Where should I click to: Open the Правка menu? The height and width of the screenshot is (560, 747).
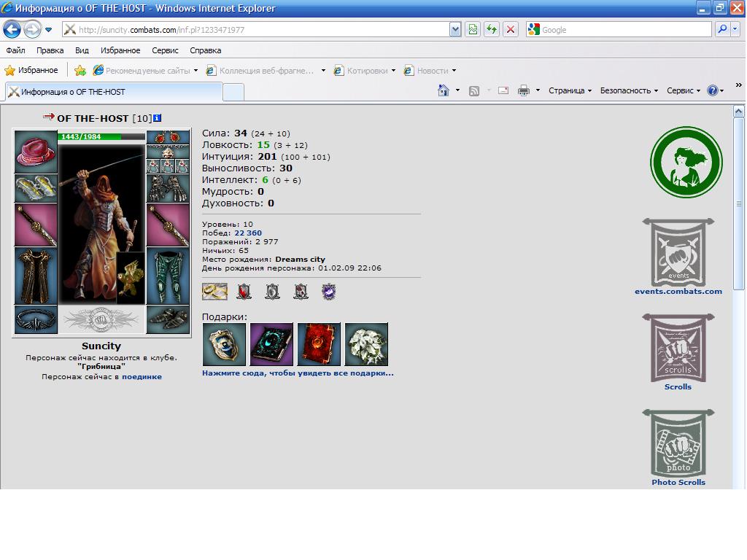point(50,50)
